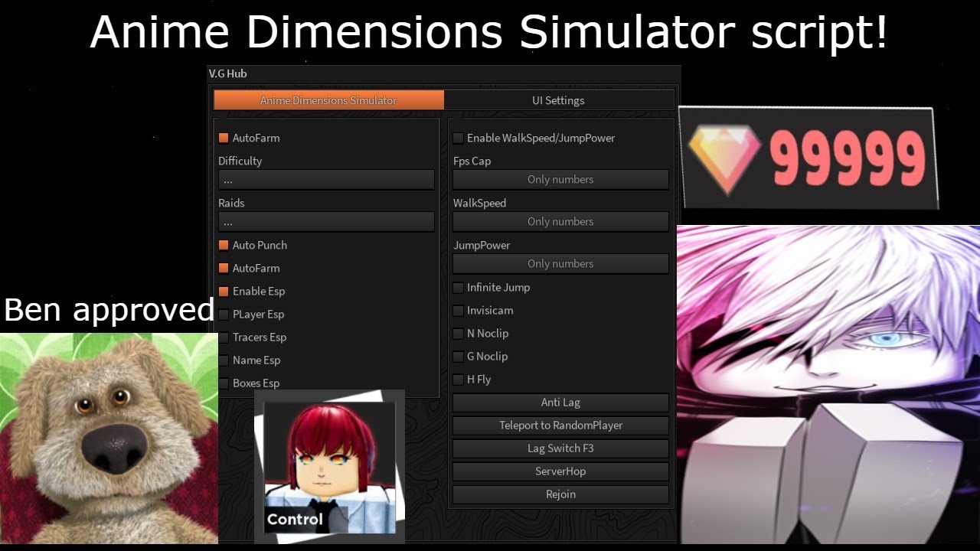Viewport: 980px width, 551px height.
Task: Click the V.G Hub window title
Action: [227, 74]
